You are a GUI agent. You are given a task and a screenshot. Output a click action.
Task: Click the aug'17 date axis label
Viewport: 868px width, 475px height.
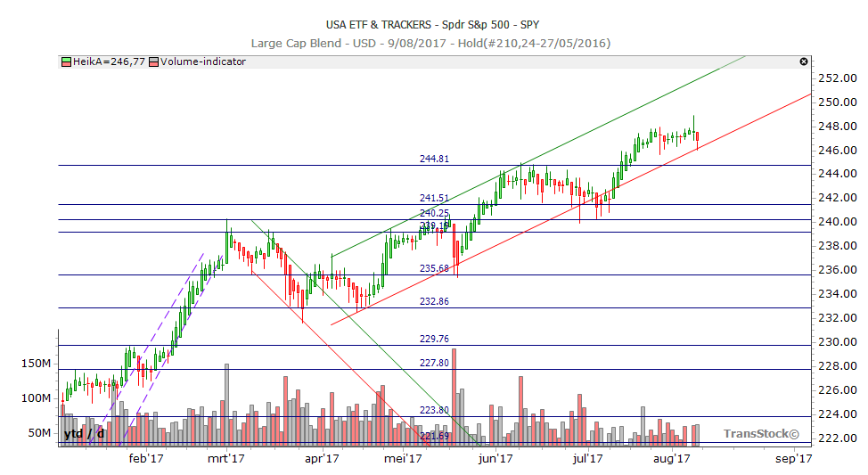[671, 459]
